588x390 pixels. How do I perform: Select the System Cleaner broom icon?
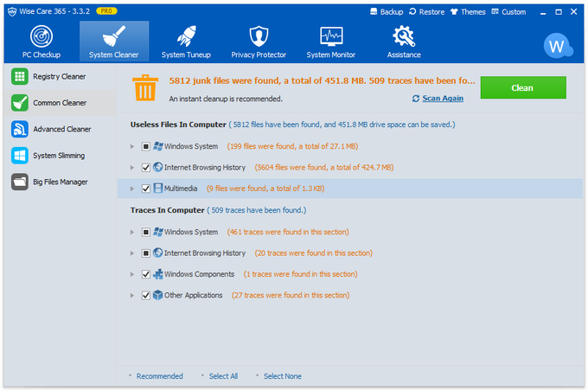[113, 36]
